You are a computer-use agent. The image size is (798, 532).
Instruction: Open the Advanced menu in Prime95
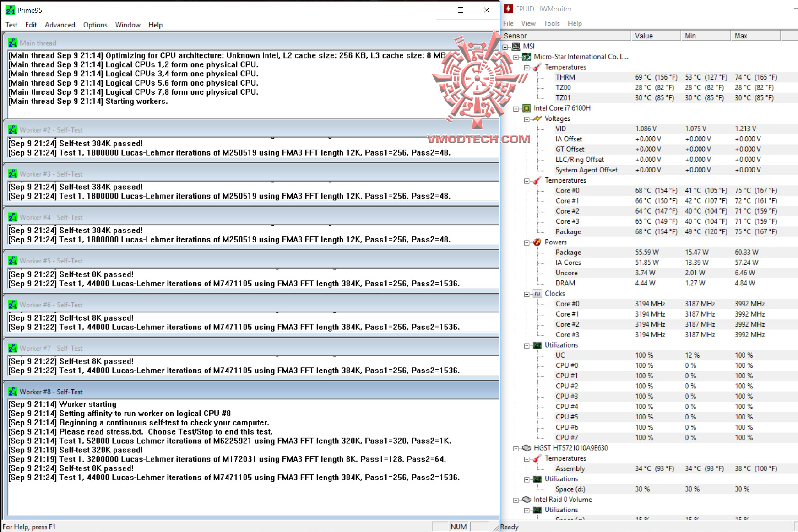click(x=60, y=25)
